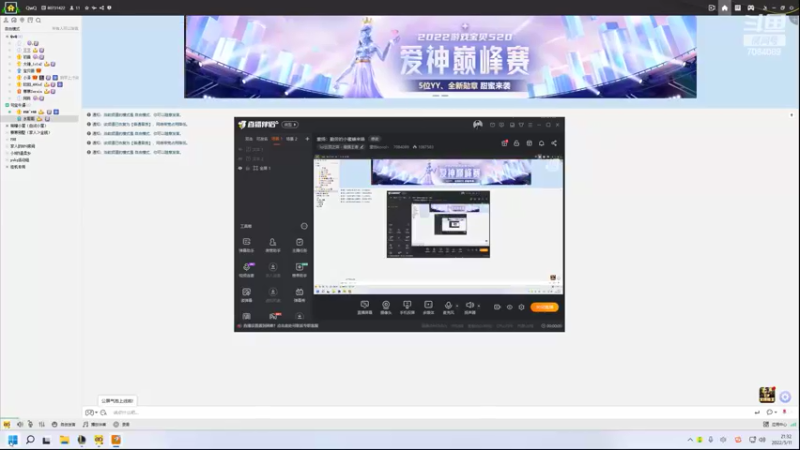The image size is (800, 450).
Task: Mute the speaker icon in YY bottom bar
Action: click(x=20, y=424)
